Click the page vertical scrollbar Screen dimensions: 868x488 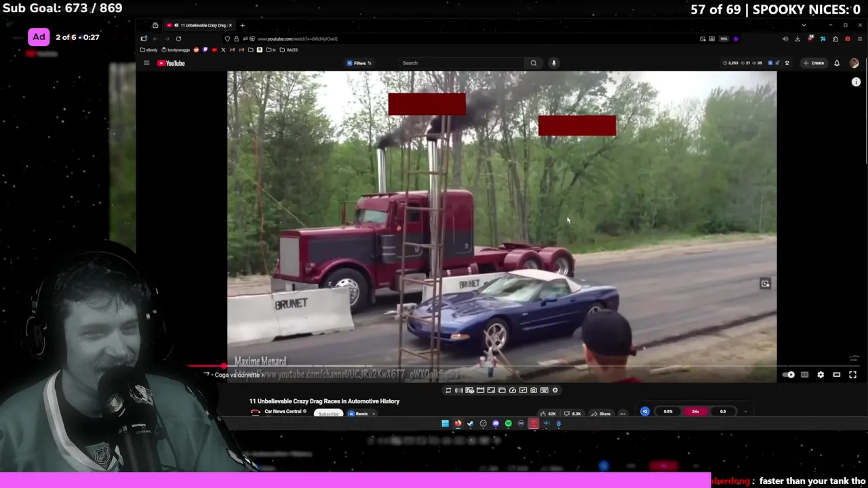click(865, 112)
